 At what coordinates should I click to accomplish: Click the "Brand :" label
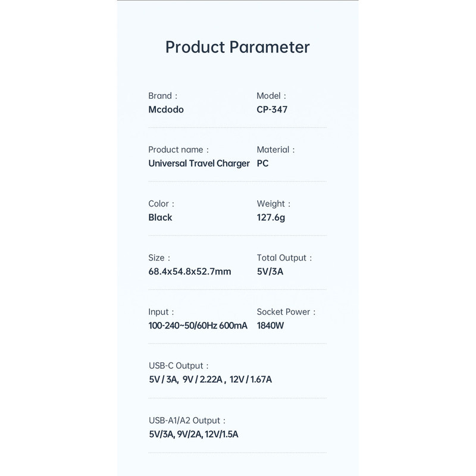(x=162, y=96)
